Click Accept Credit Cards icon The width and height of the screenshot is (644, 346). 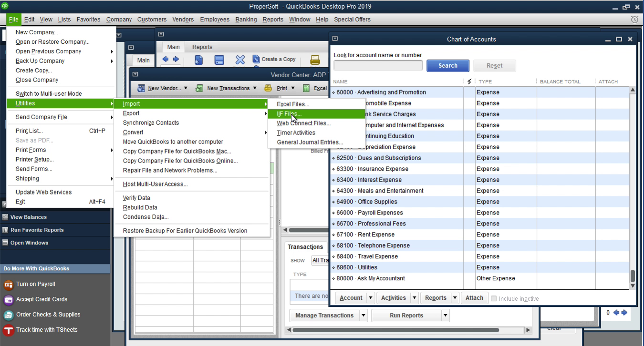click(x=8, y=299)
